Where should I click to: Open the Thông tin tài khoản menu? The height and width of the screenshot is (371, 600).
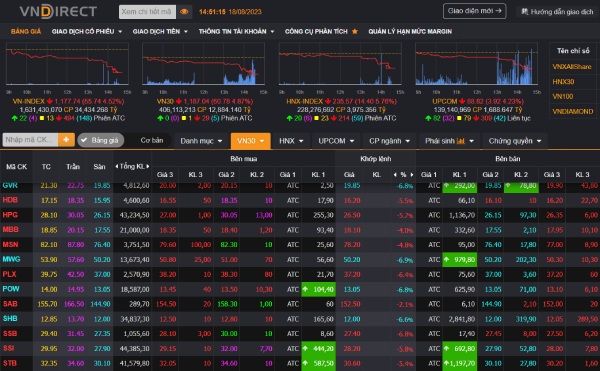[x=236, y=31]
